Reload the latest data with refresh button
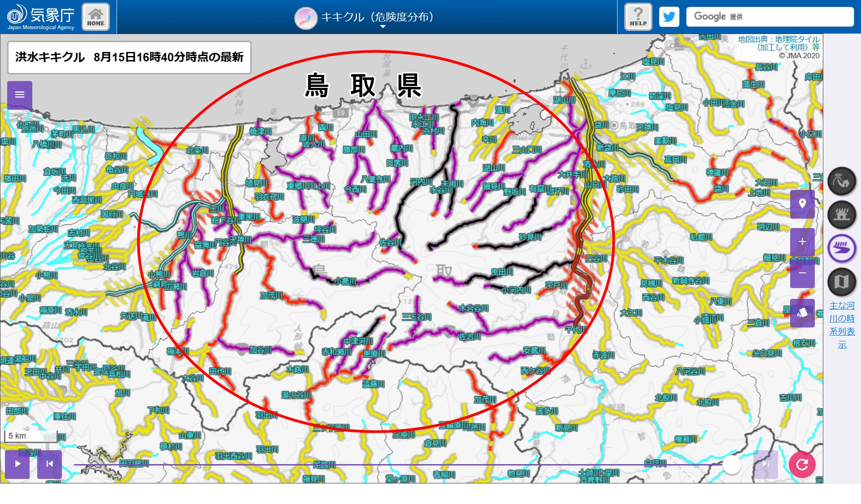The width and height of the screenshot is (861, 504). point(802,465)
